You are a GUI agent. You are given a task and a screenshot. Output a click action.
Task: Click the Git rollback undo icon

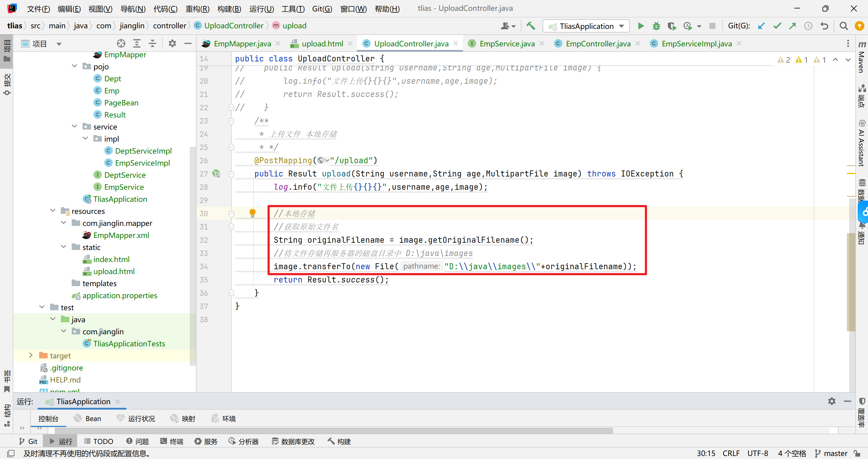[824, 26]
